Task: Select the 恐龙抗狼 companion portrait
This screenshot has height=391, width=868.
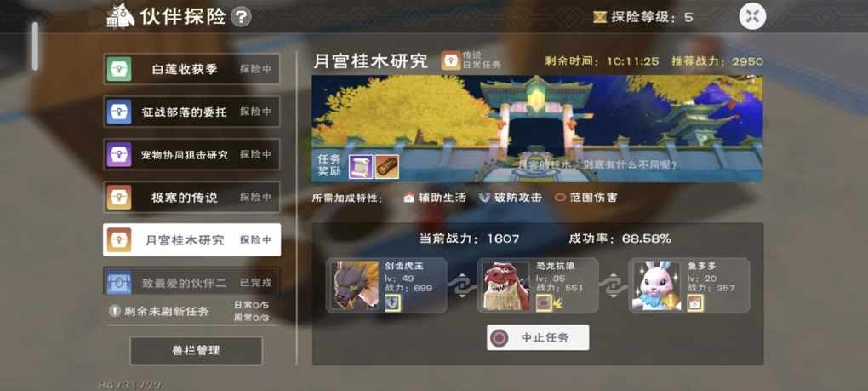Action: (x=506, y=285)
